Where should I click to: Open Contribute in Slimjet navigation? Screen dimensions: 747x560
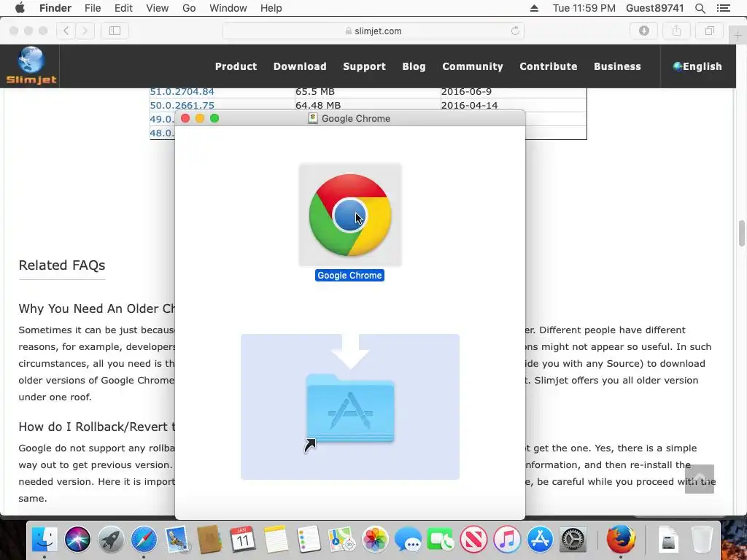tap(549, 66)
